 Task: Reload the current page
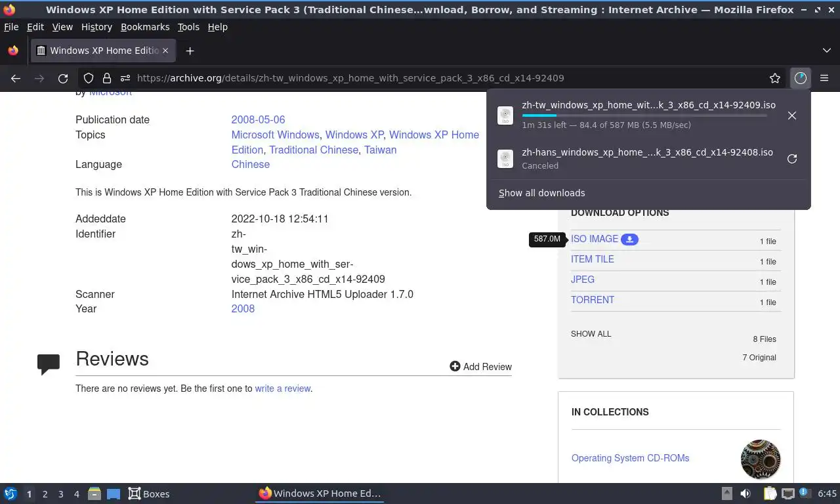[x=63, y=78]
